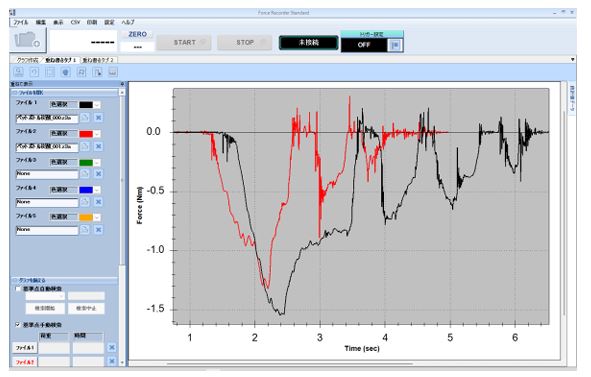
Task: Click the START button
Action: 184,43
